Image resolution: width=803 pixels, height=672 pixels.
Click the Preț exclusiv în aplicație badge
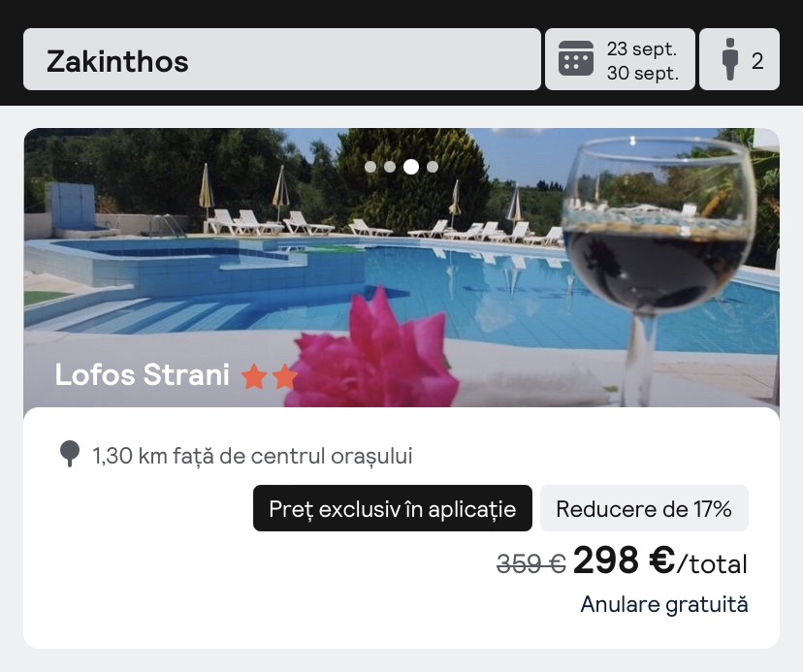393,508
